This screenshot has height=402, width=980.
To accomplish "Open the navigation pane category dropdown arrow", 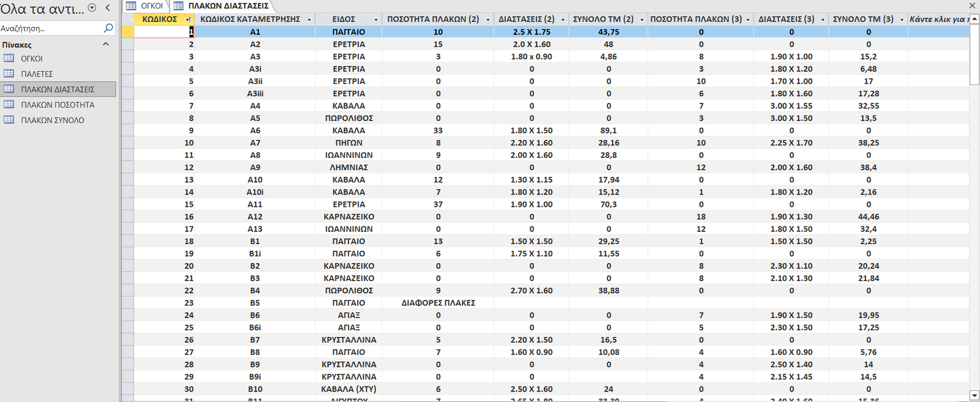I will coord(92,8).
